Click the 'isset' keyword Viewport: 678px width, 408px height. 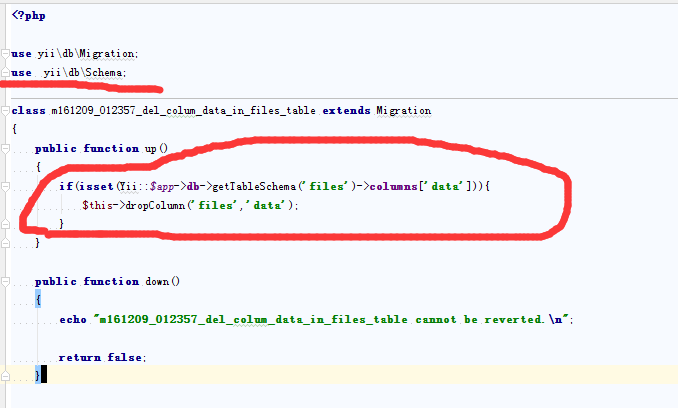point(96,187)
